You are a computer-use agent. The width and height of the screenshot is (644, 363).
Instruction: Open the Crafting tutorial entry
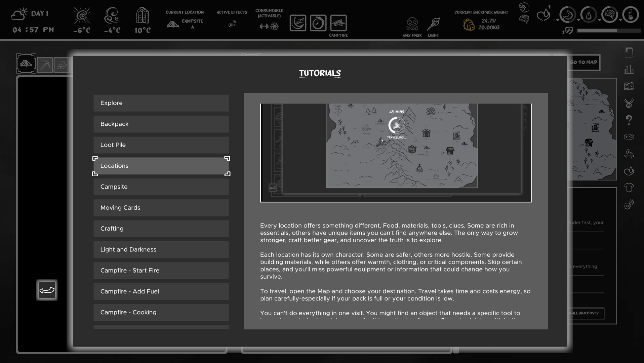coord(161,229)
